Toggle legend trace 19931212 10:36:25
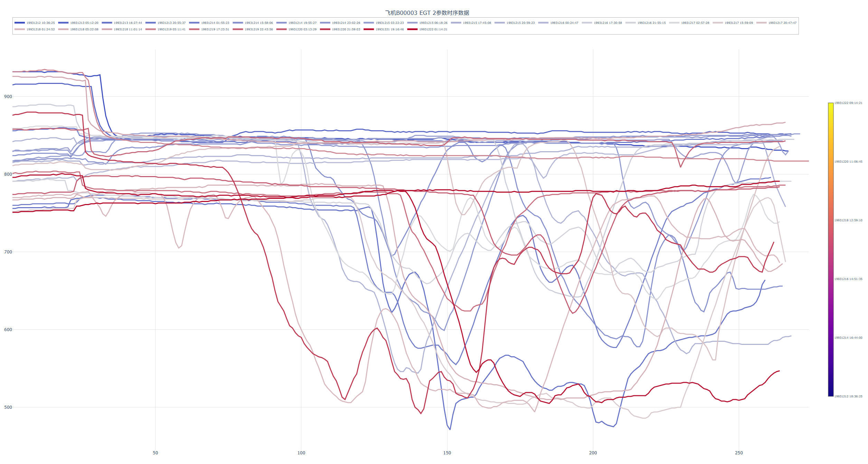 pos(40,23)
